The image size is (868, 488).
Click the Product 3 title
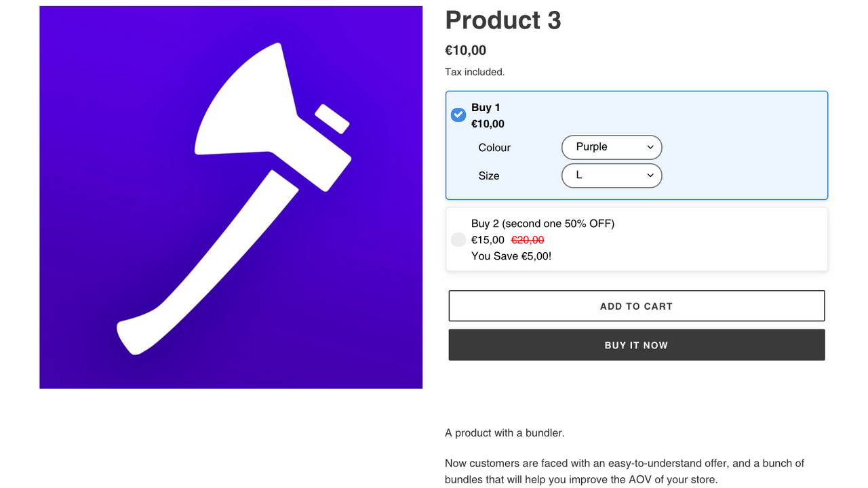(502, 20)
